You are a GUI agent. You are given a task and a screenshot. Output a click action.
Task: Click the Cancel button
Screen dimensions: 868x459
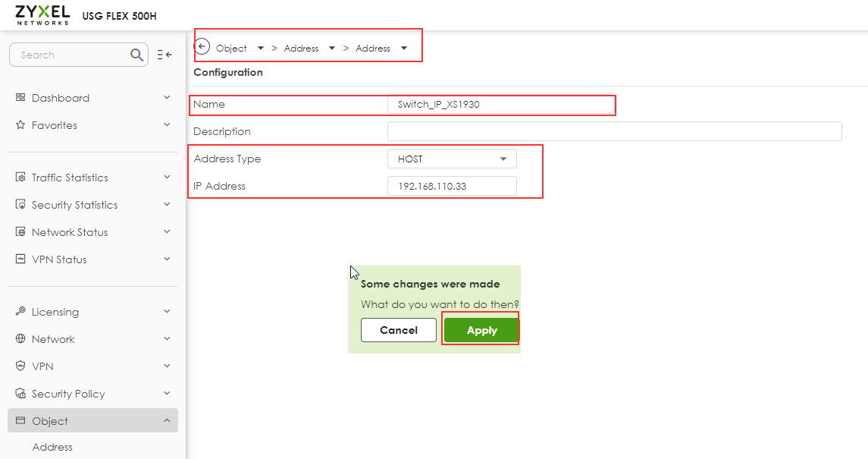[x=398, y=330]
